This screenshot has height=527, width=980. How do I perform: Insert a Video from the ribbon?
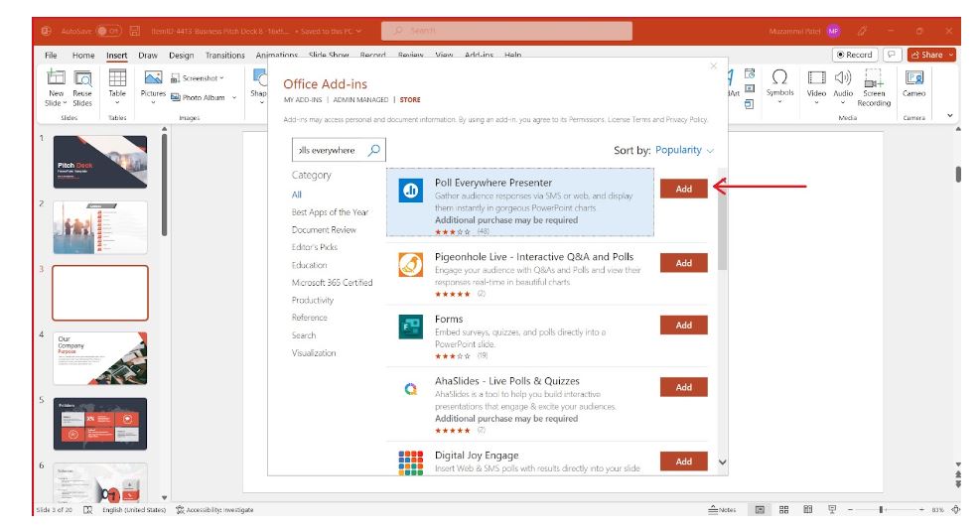tap(816, 85)
